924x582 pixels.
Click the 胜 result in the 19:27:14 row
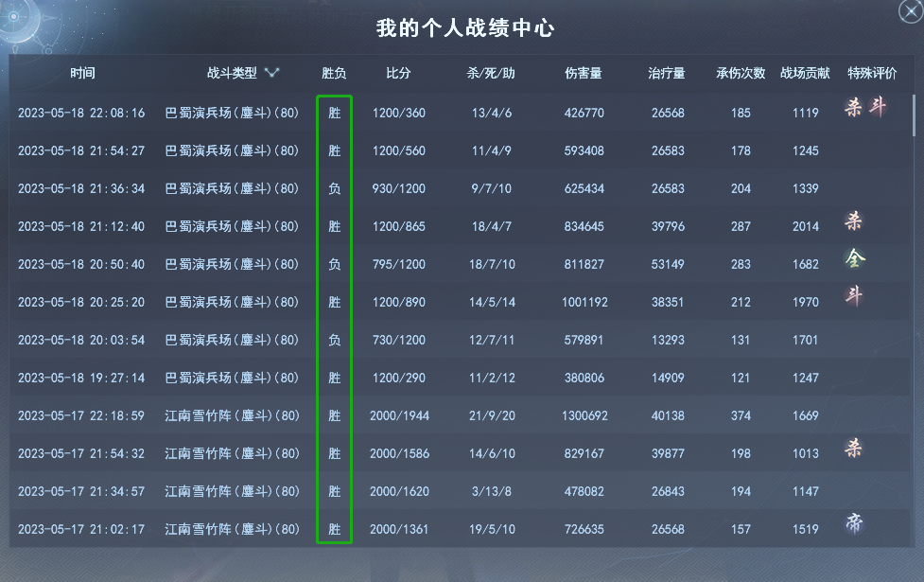tap(334, 378)
